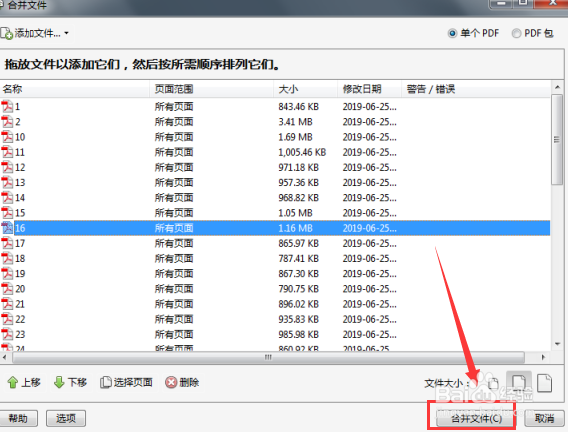Click the page range cell of file 20
Screen dimensions: 568x432
click(174, 289)
